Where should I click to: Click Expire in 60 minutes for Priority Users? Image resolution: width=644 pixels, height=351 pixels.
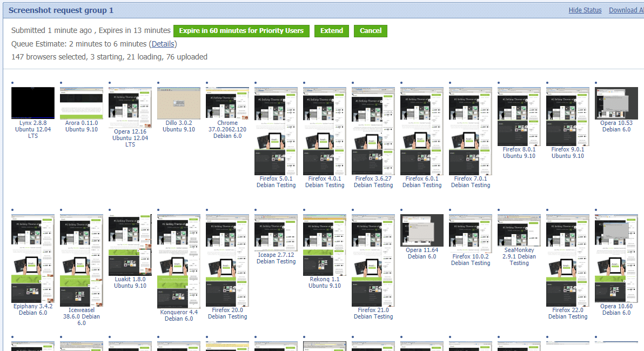[x=242, y=31]
